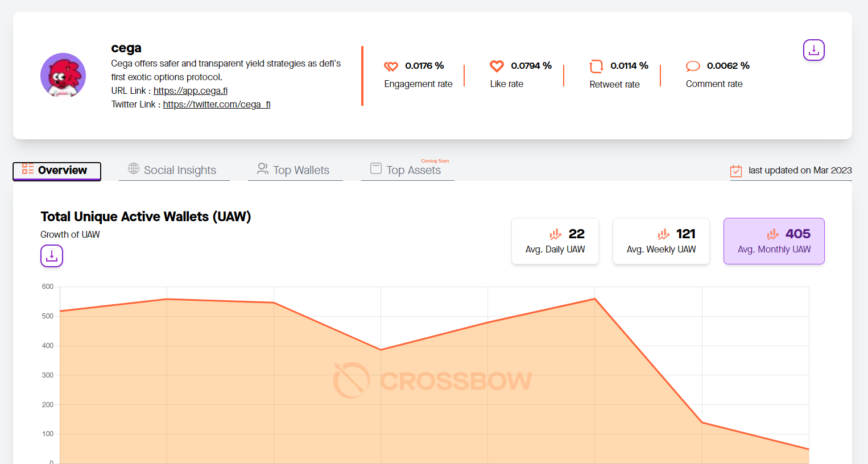Image resolution: width=868 pixels, height=464 pixels.
Task: Click the globe icon next to Social Insights
Action: click(x=134, y=169)
